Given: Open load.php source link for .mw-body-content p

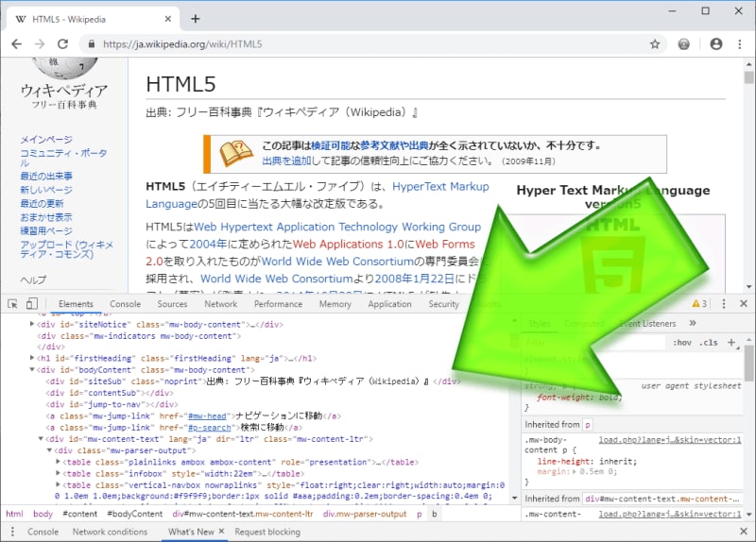Looking at the screenshot, I should point(670,440).
